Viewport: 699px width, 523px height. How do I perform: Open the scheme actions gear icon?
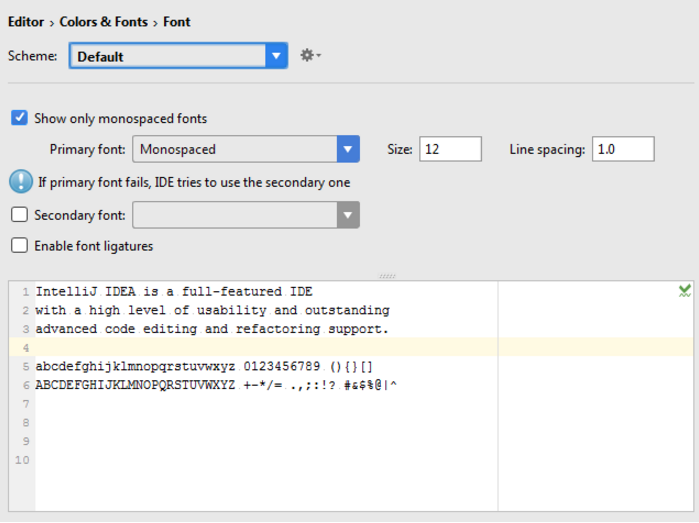click(x=309, y=56)
